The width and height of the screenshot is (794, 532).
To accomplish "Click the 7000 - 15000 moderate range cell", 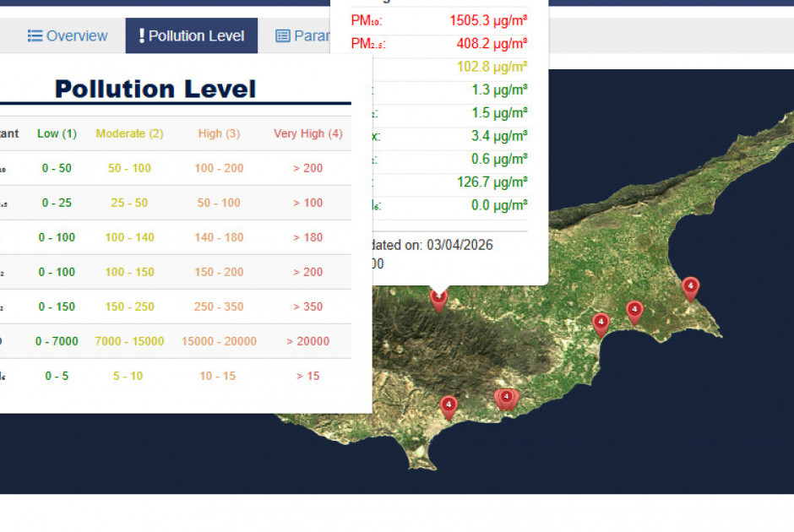I will click(x=129, y=341).
